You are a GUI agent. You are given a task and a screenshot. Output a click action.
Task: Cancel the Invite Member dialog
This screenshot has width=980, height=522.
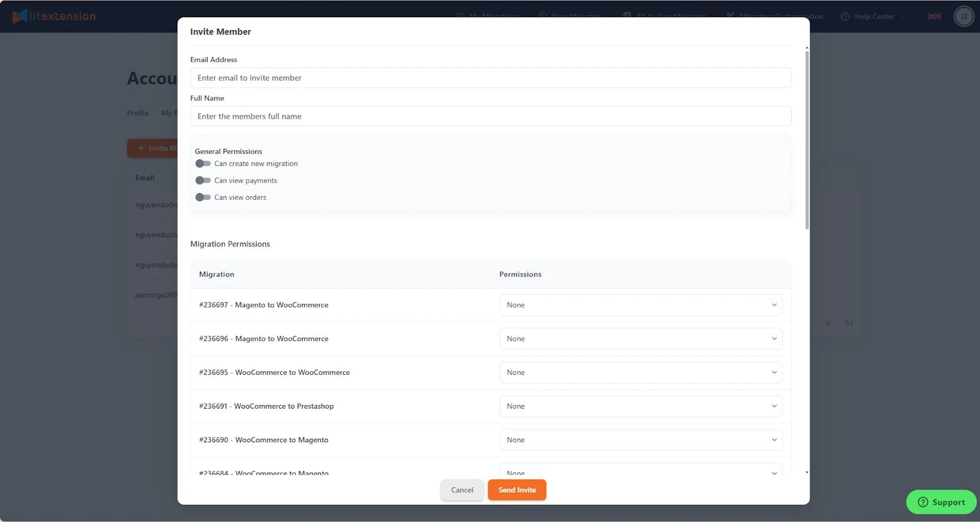pos(462,490)
